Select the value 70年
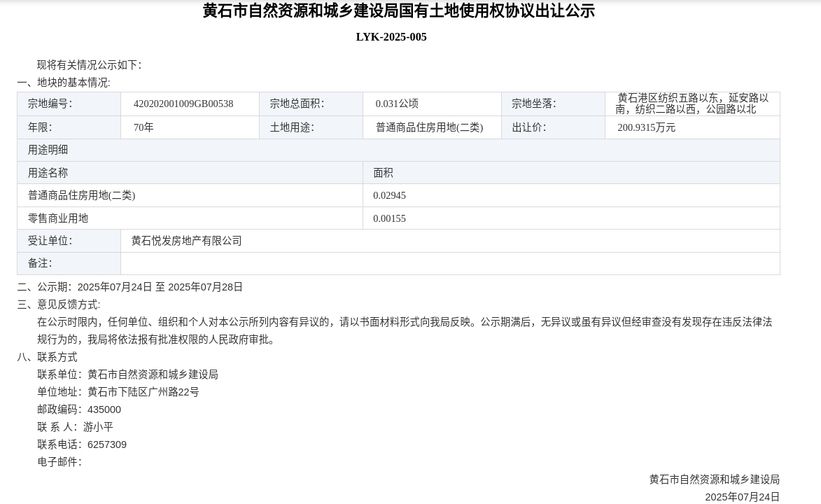This screenshot has height=504, width=821. coord(143,127)
